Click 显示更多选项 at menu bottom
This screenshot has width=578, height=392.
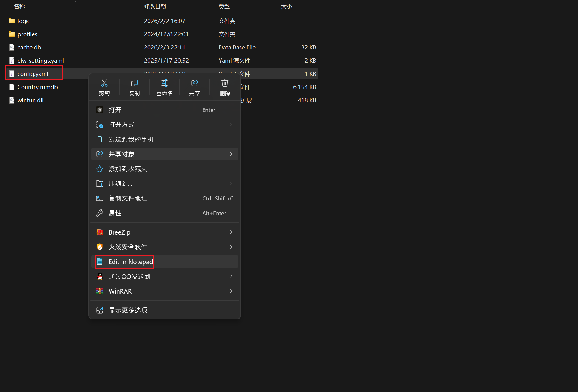click(x=128, y=310)
